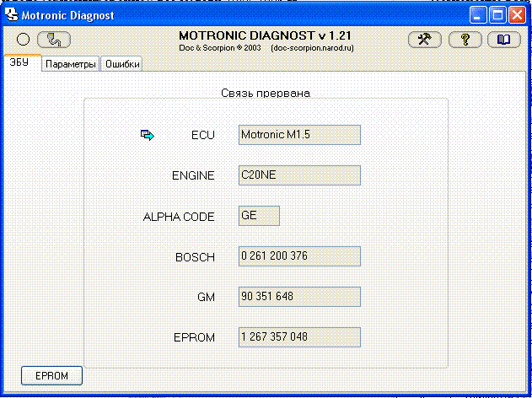Open the Ошибки tab
The width and height of the screenshot is (532, 398).
[121, 64]
